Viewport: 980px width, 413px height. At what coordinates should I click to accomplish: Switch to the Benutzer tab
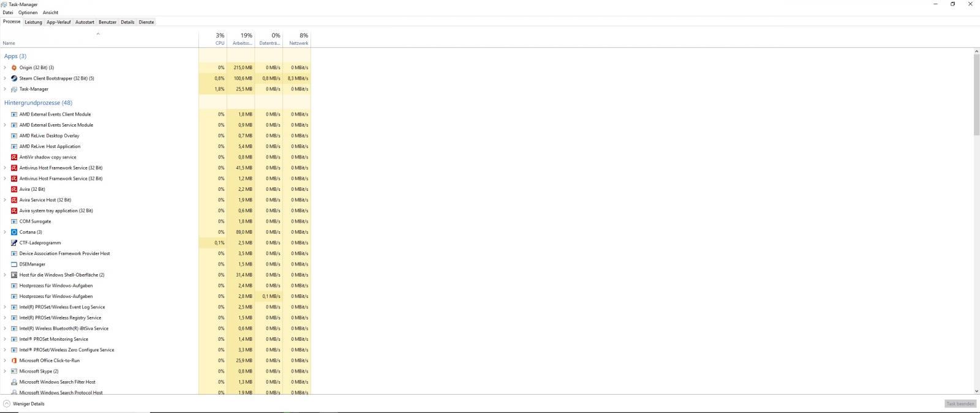tap(107, 22)
